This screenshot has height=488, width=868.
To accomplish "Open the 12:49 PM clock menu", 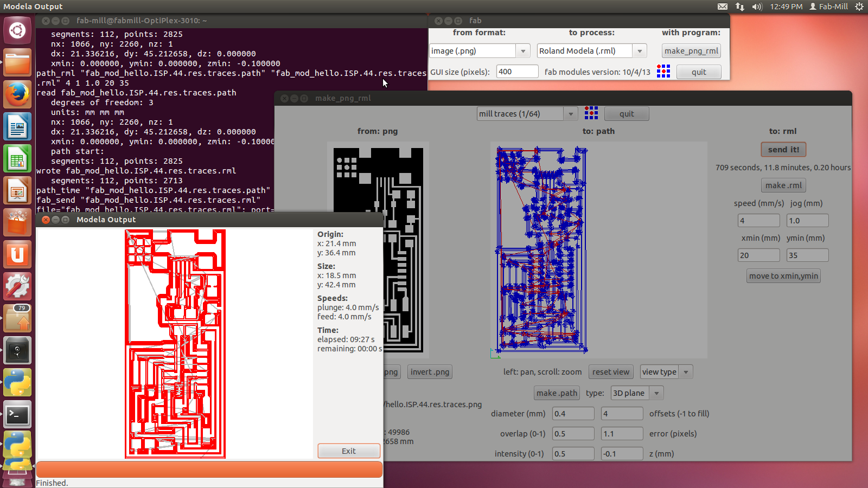I will (786, 7).
